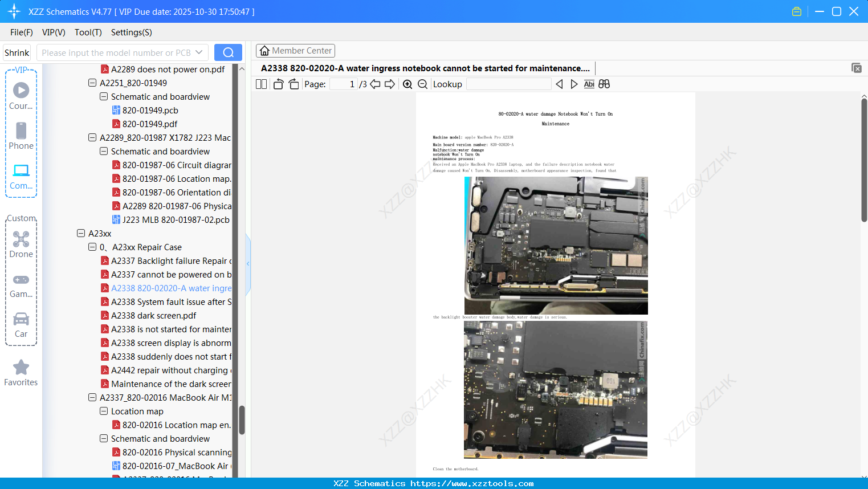Collapse the Location map folder
This screenshot has width=868, height=489.
[104, 411]
